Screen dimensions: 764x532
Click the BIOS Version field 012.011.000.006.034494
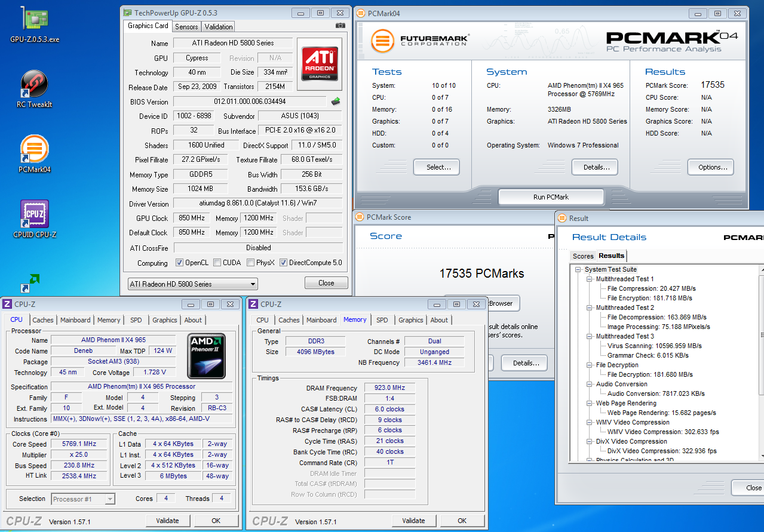pos(250,102)
